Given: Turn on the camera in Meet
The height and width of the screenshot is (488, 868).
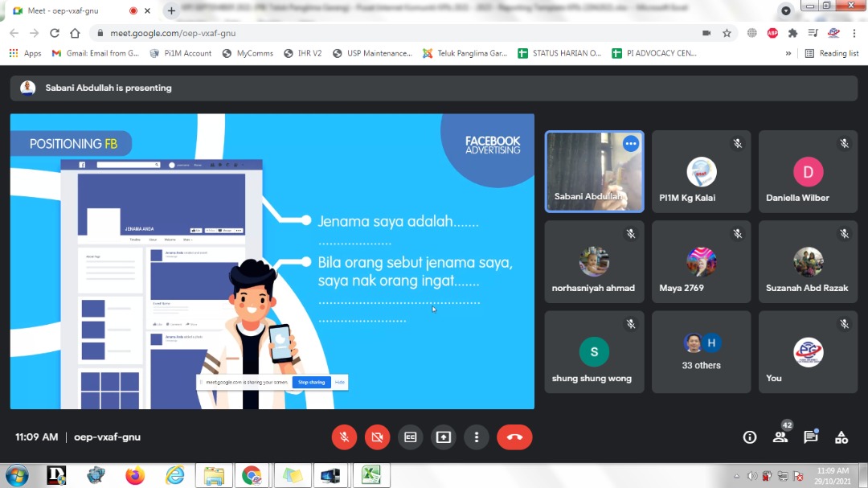Looking at the screenshot, I should pyautogui.click(x=377, y=437).
